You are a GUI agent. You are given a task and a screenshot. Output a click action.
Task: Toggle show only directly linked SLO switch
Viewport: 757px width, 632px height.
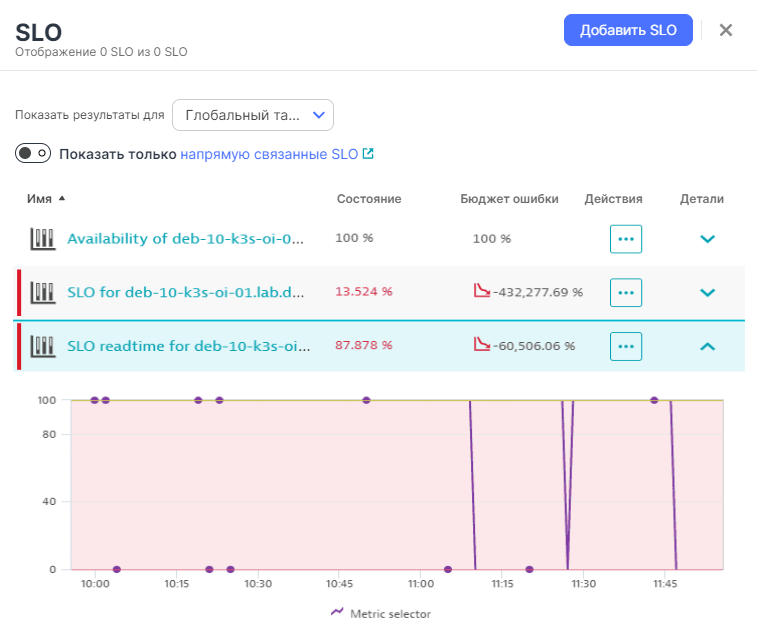(33, 154)
